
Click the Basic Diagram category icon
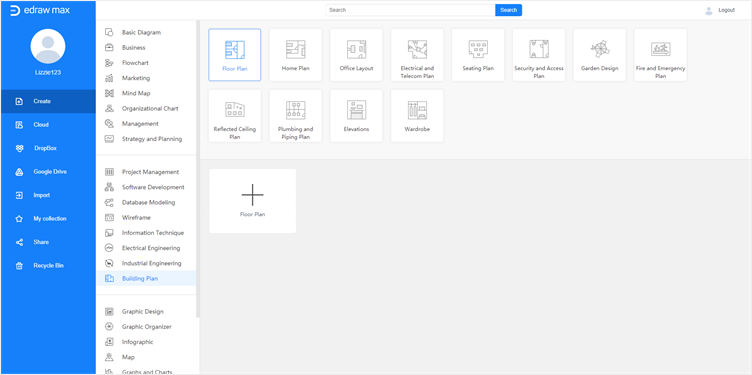pos(109,33)
